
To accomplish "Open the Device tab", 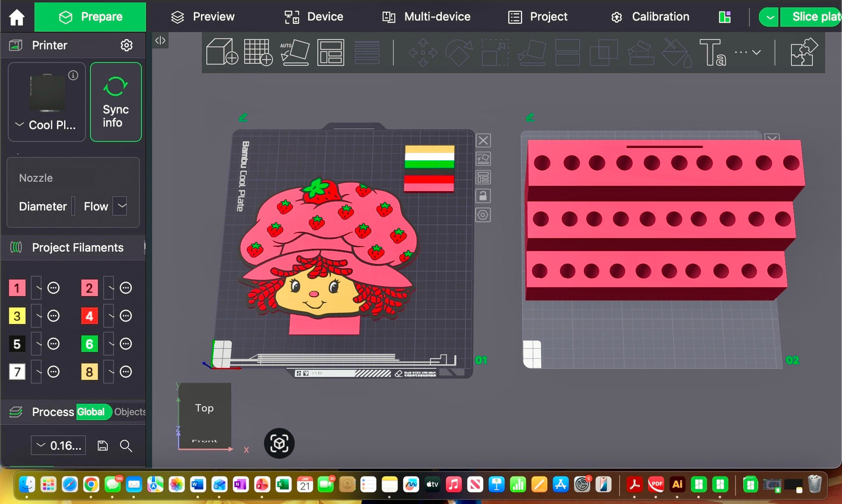I will (x=313, y=17).
